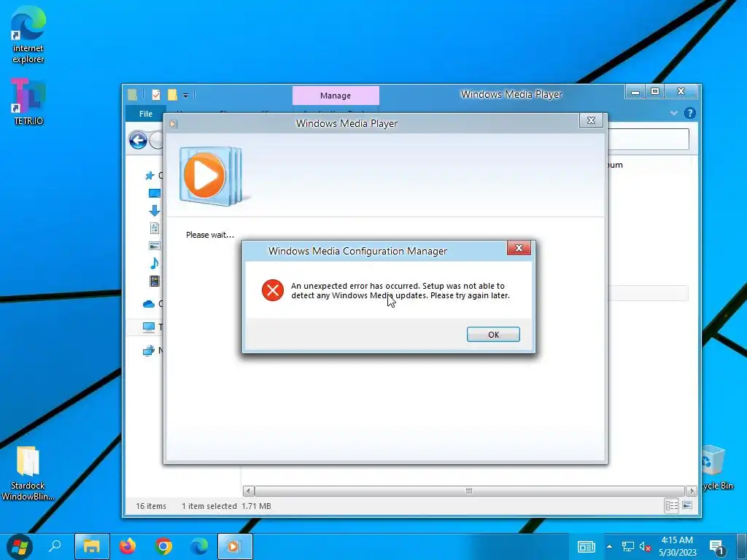747x560 pixels.
Task: Select the OneDrive cloud in navigation pane
Action: pos(149,304)
